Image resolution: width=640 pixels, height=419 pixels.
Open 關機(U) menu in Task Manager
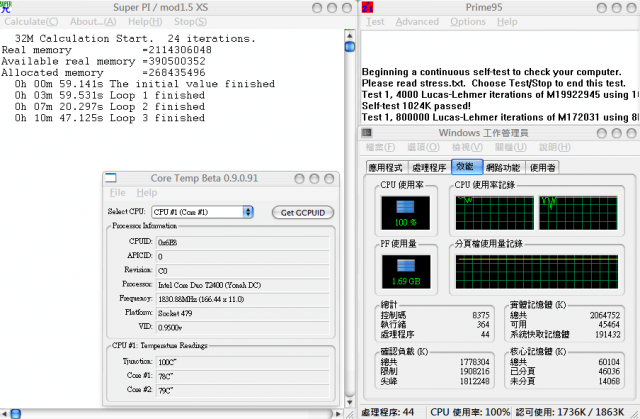point(511,147)
